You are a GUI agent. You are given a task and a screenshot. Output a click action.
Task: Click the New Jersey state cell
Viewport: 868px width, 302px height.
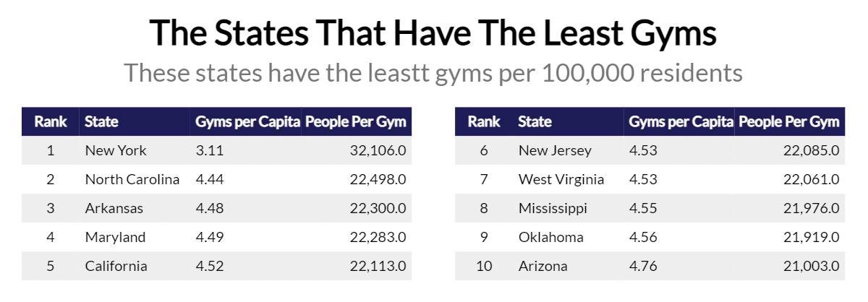pos(555,151)
